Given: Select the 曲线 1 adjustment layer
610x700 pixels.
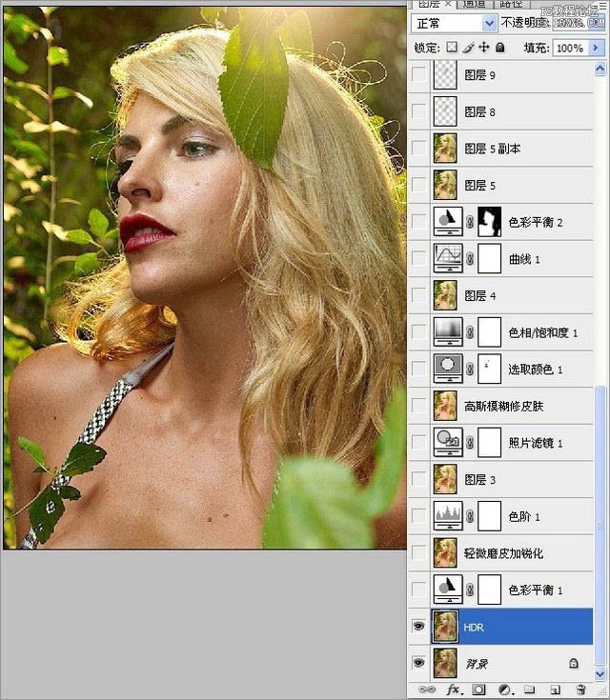Looking at the screenshot, I should pos(501,259).
